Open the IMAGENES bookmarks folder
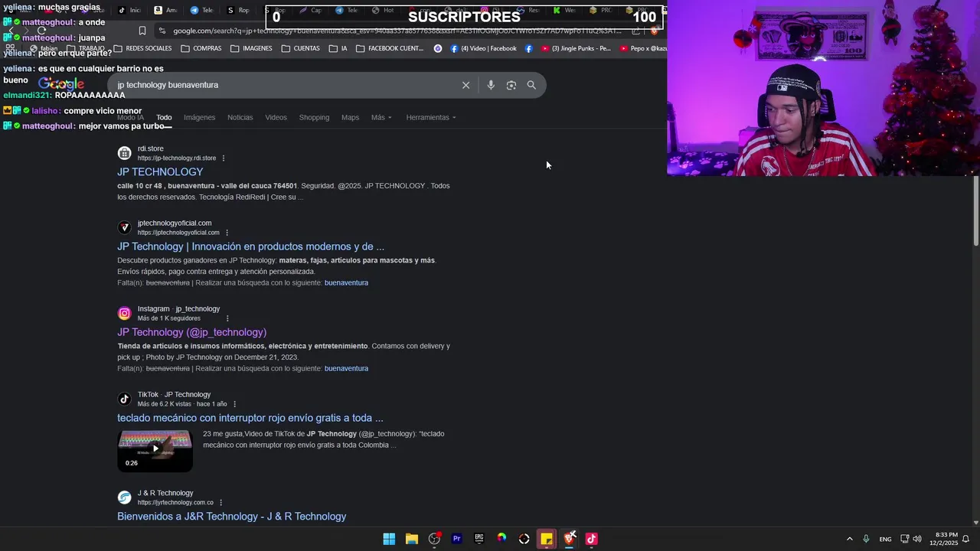 251,48
